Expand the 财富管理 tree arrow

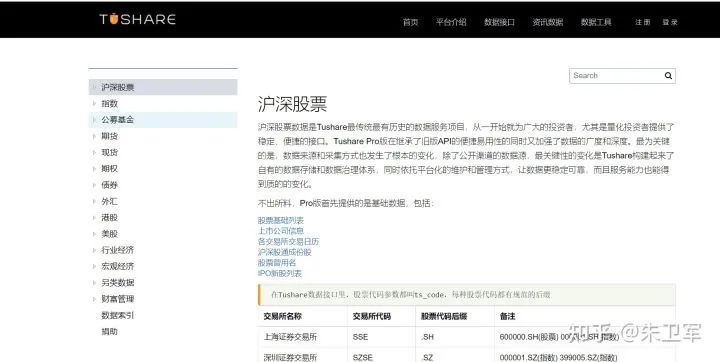(95, 299)
